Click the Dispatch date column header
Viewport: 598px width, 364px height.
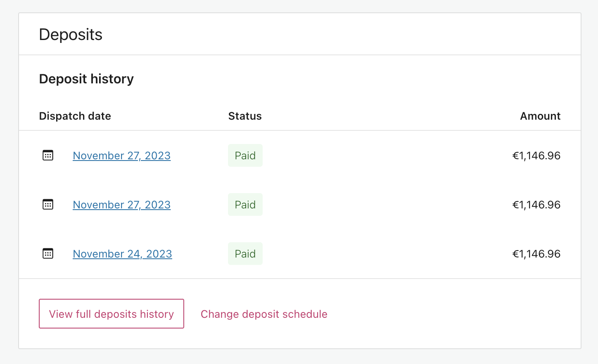75,116
